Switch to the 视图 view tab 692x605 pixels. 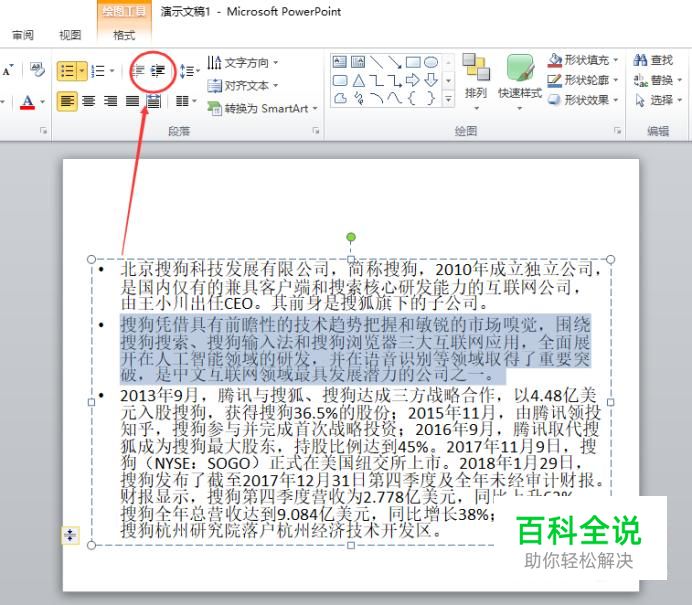point(70,35)
